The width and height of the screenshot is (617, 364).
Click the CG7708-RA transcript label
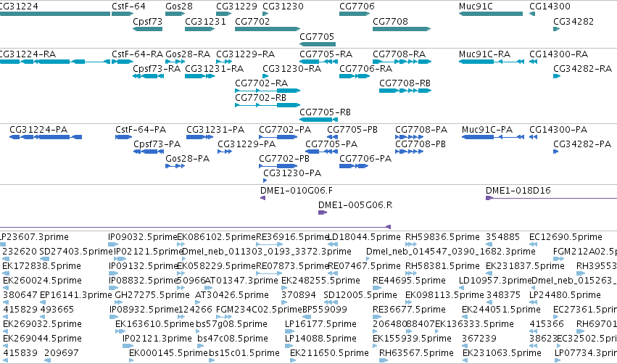click(x=399, y=54)
